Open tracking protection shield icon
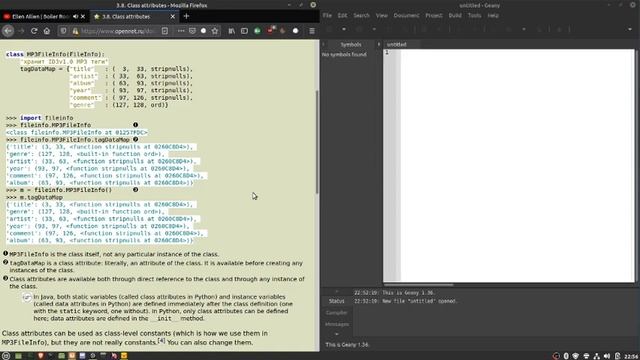 (63, 31)
